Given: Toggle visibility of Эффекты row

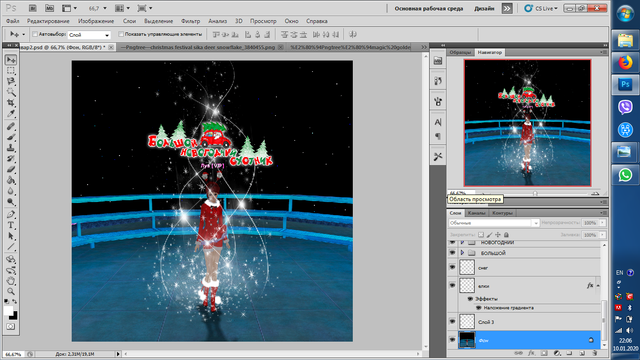Looking at the screenshot, I should 470,299.
